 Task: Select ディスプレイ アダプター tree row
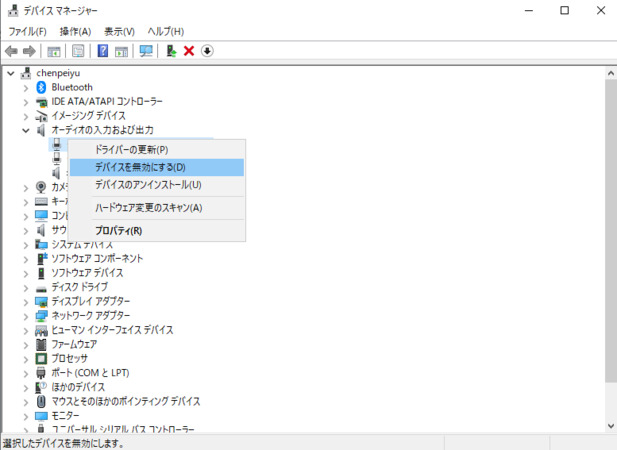[x=91, y=302]
